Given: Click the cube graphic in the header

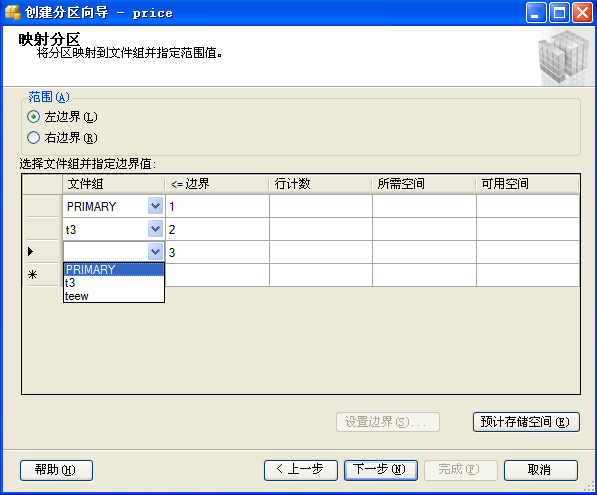Looking at the screenshot, I should pos(564,57).
